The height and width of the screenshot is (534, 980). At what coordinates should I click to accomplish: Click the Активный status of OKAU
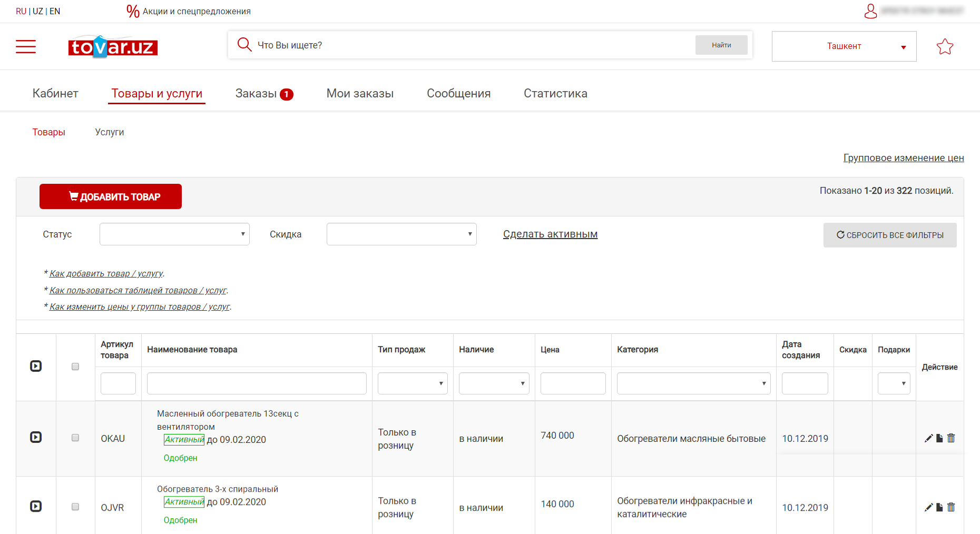[184, 440]
